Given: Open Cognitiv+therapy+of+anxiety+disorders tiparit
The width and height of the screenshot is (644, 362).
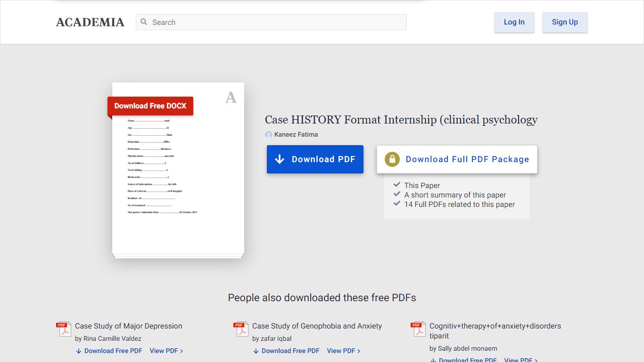Looking at the screenshot, I should 495,331.
